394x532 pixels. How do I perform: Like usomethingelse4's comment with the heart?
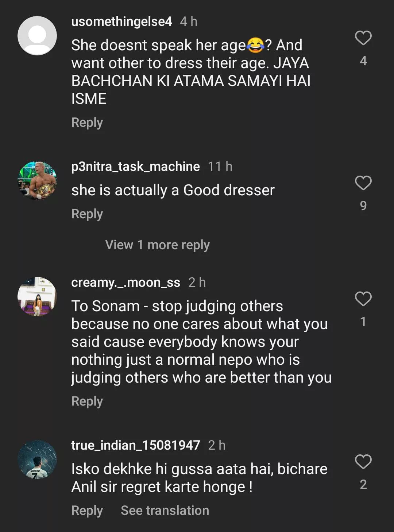point(363,38)
